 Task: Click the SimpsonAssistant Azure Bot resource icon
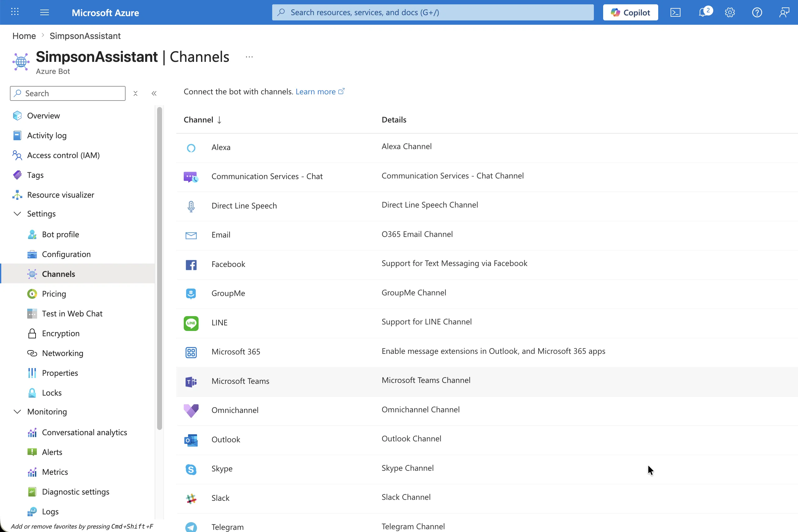coord(21,62)
